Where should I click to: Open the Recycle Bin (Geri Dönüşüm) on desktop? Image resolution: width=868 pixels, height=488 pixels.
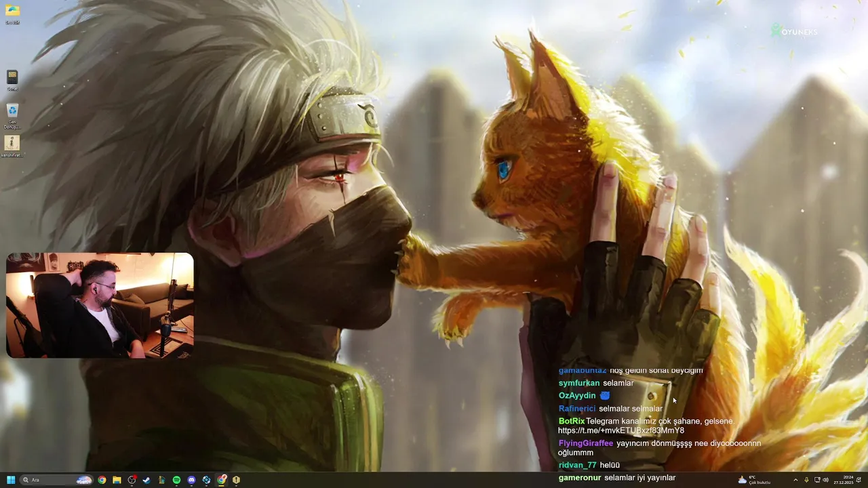(x=12, y=115)
